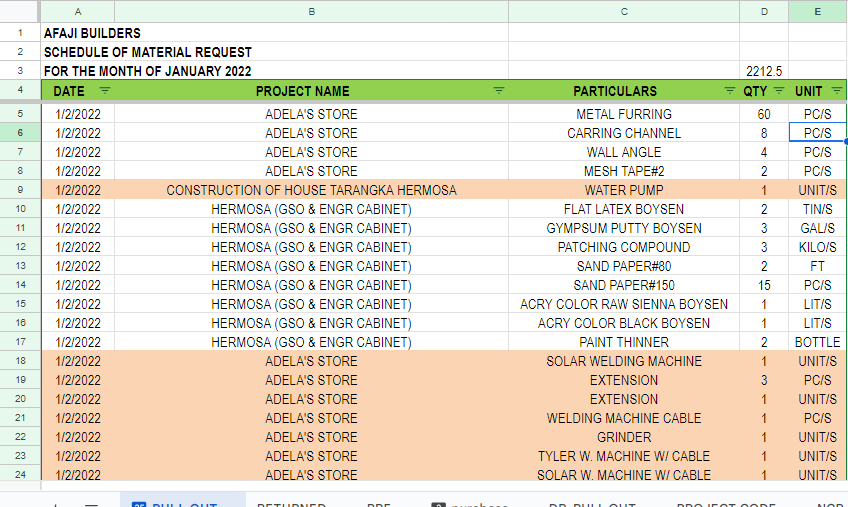
Task: Select column B header
Action: (312, 11)
